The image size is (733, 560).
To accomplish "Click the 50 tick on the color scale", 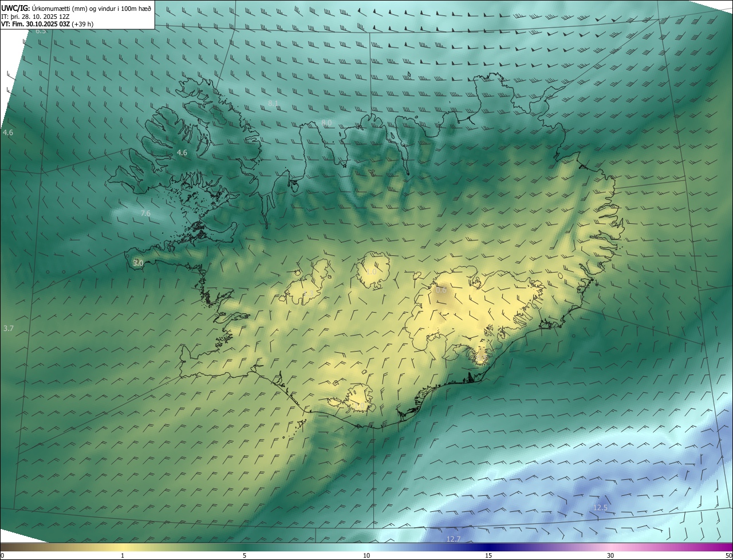I will click(728, 555).
